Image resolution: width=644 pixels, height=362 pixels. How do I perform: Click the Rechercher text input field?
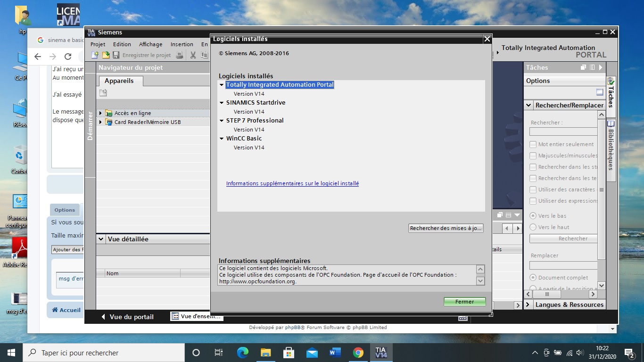tap(563, 132)
